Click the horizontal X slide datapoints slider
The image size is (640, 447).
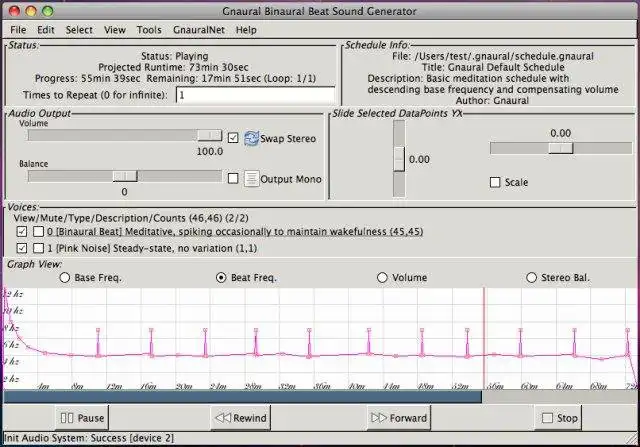561,148
